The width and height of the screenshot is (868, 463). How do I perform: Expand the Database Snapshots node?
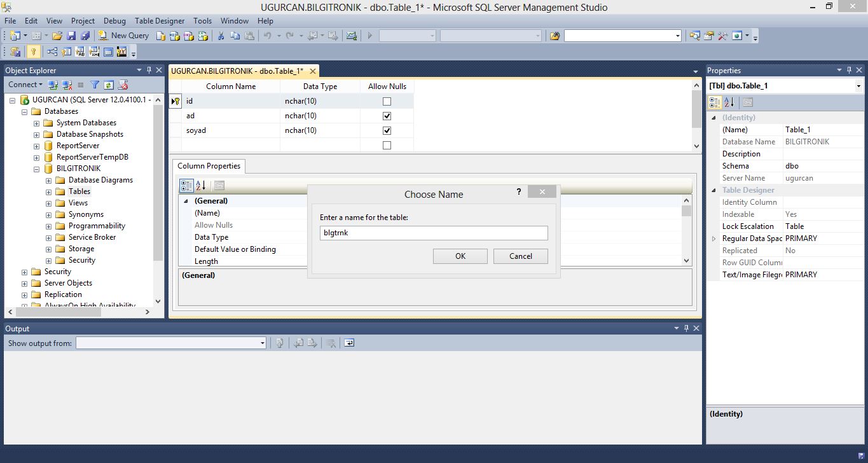[36, 134]
